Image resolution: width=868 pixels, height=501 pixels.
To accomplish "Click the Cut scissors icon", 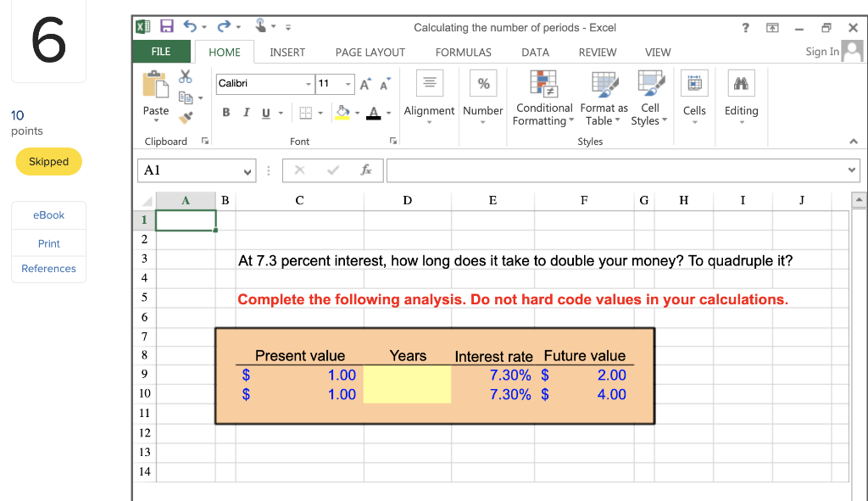I will click(x=185, y=75).
